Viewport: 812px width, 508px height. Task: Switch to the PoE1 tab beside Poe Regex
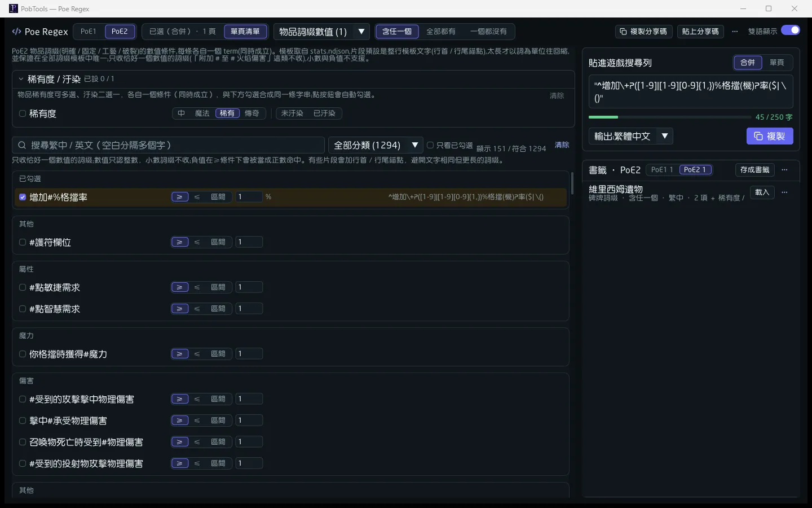89,32
